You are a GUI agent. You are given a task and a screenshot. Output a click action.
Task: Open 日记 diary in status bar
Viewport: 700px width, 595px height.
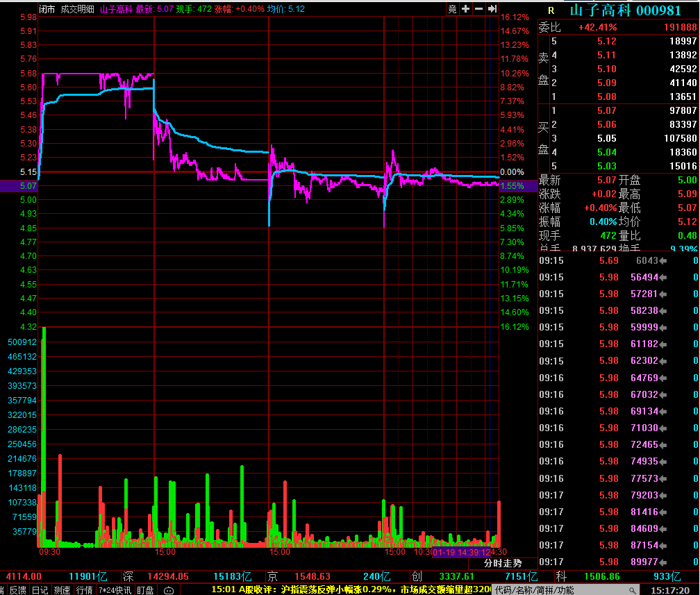click(x=40, y=590)
